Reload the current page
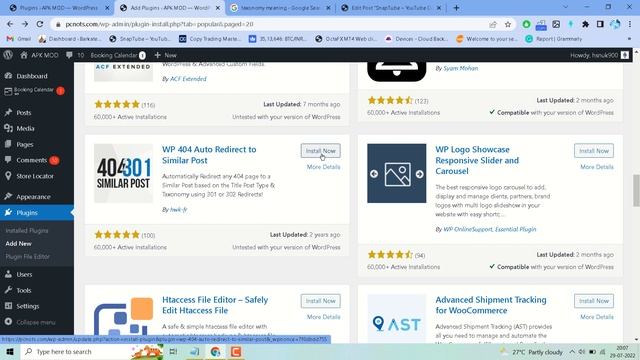Screen dimensions: 640x360 click(x=40, y=24)
